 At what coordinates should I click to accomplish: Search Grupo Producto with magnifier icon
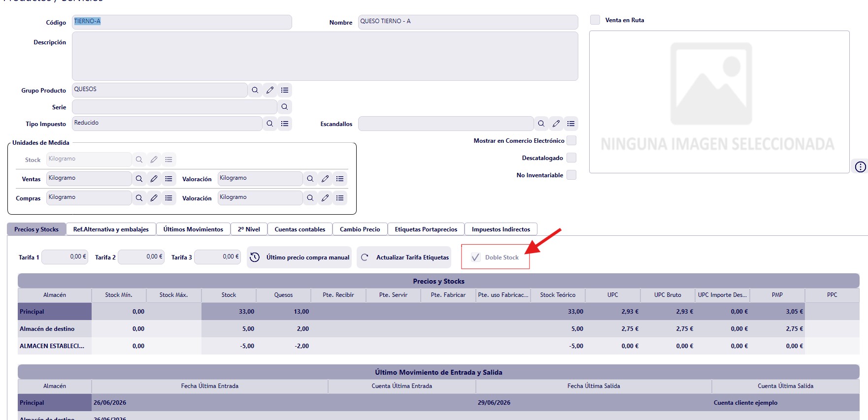point(255,90)
